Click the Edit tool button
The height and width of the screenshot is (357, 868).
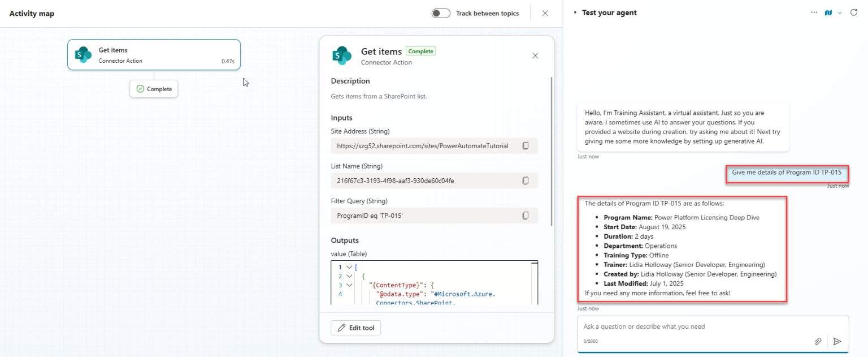pos(355,328)
